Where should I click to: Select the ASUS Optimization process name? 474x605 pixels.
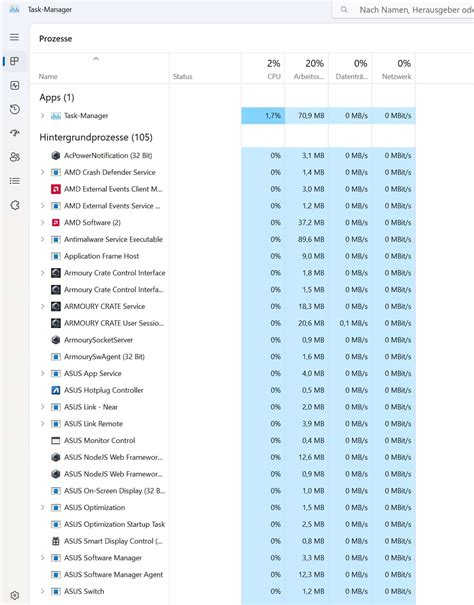(x=95, y=507)
